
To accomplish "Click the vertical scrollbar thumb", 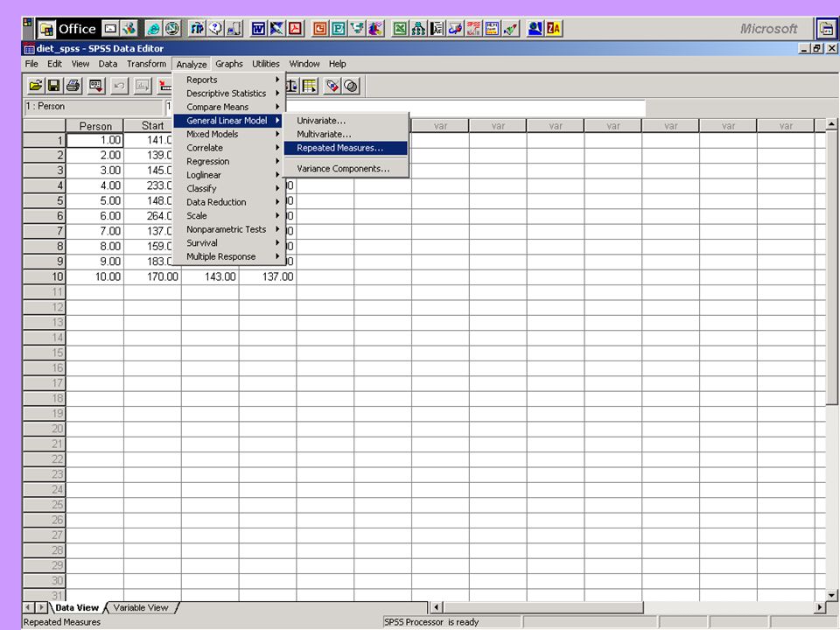I will [831, 268].
